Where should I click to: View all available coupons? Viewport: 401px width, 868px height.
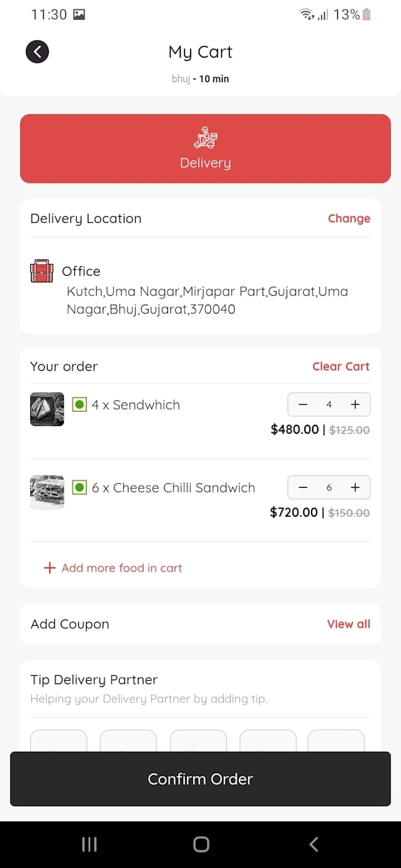tap(349, 623)
